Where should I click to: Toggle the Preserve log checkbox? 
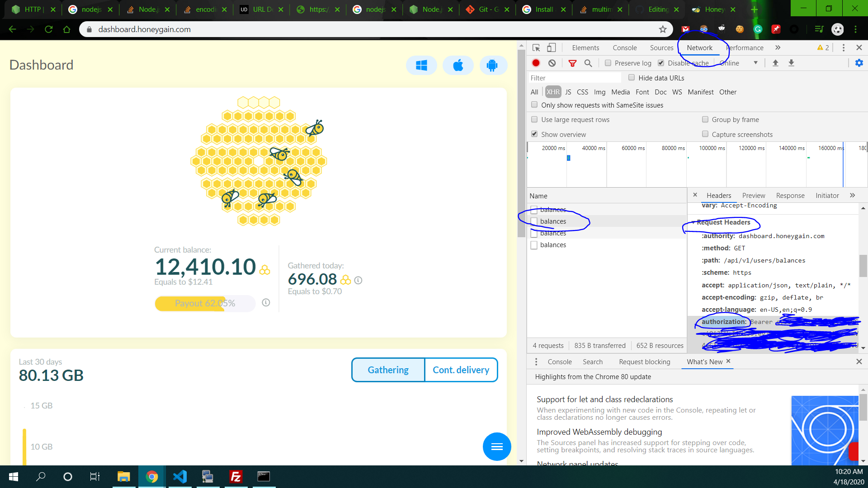[608, 63]
